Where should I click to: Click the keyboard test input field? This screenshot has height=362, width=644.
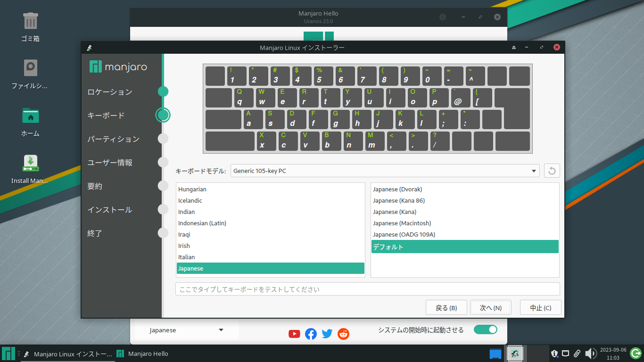tap(368, 289)
